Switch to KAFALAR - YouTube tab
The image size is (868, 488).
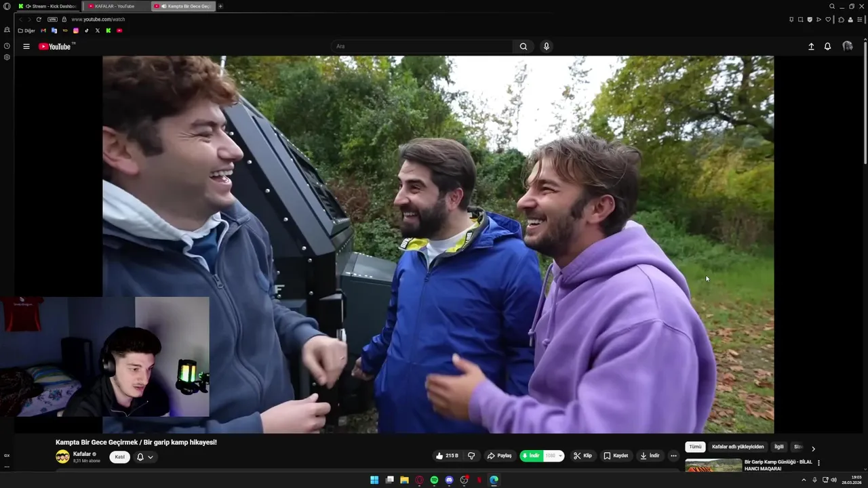pos(117,6)
